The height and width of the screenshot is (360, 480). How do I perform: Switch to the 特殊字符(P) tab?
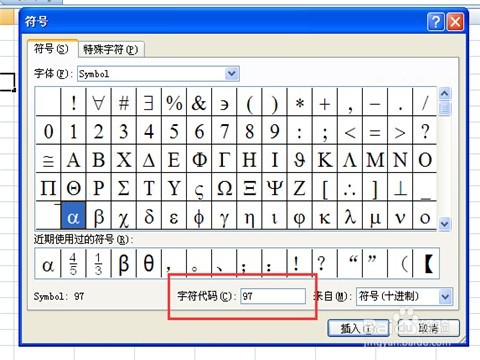click(111, 50)
